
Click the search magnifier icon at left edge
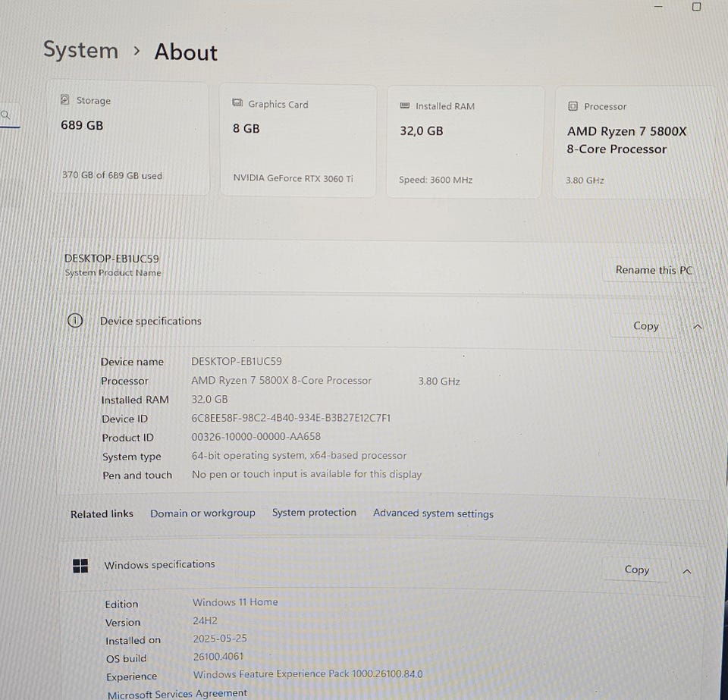coord(6,115)
